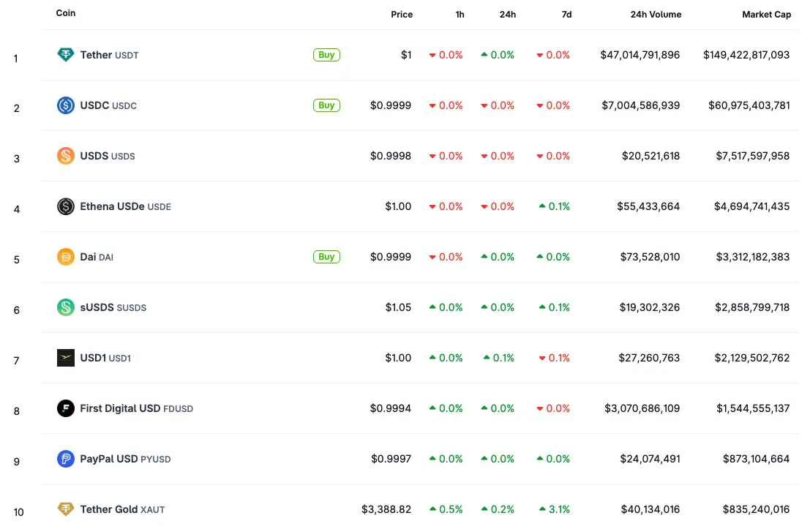The image size is (810, 532).
Task: Sort by Market Cap column header
Action: click(x=766, y=15)
